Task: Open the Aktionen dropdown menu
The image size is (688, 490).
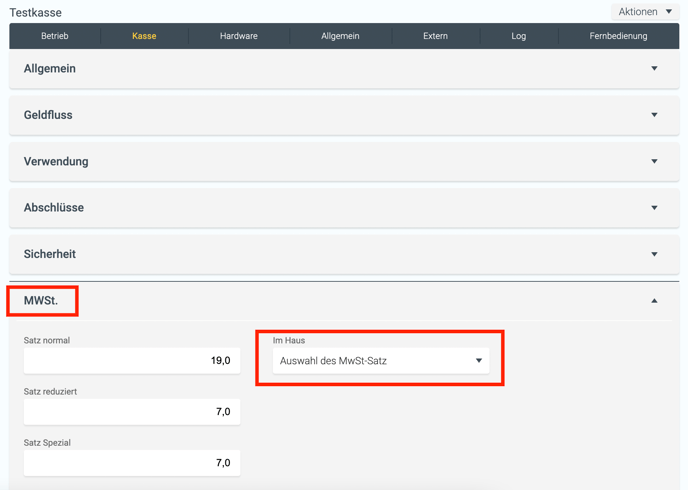Action: [x=645, y=12]
